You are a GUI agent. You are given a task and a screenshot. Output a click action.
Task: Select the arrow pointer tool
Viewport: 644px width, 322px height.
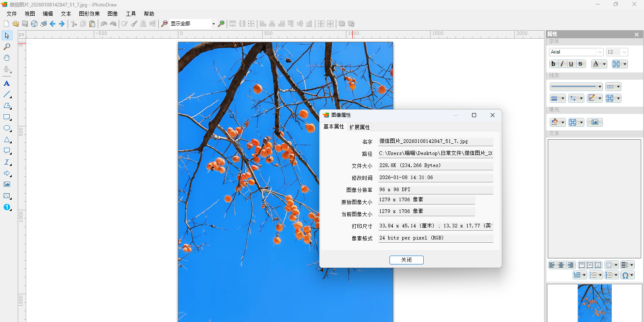coord(7,35)
